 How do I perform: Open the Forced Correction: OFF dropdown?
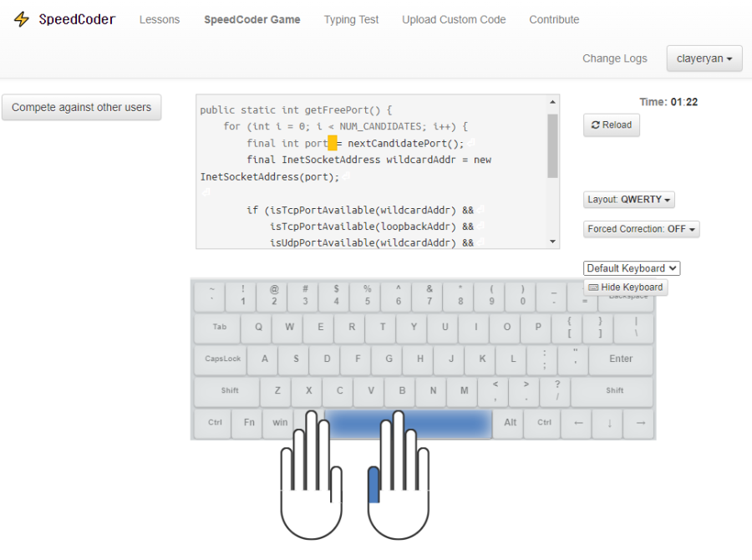point(641,229)
